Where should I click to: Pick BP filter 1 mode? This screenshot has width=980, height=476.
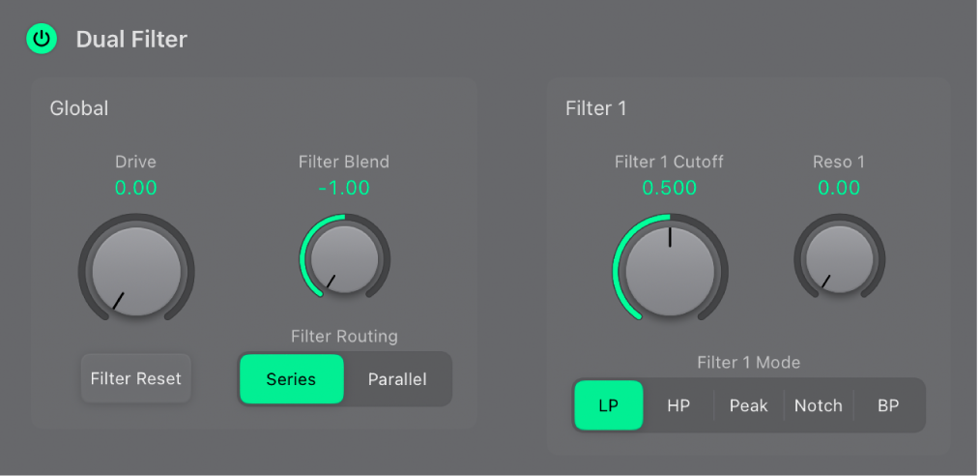coord(887,405)
